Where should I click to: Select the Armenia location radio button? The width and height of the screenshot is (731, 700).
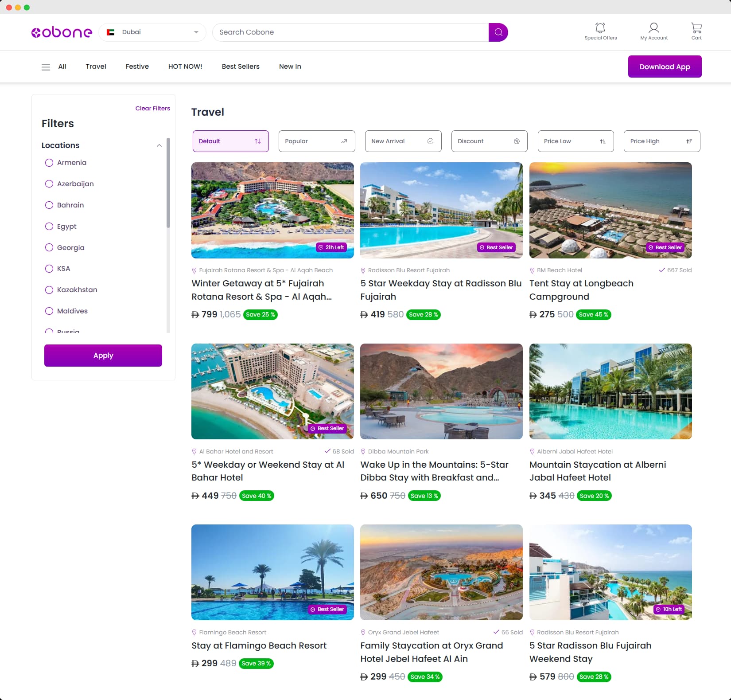pos(49,163)
